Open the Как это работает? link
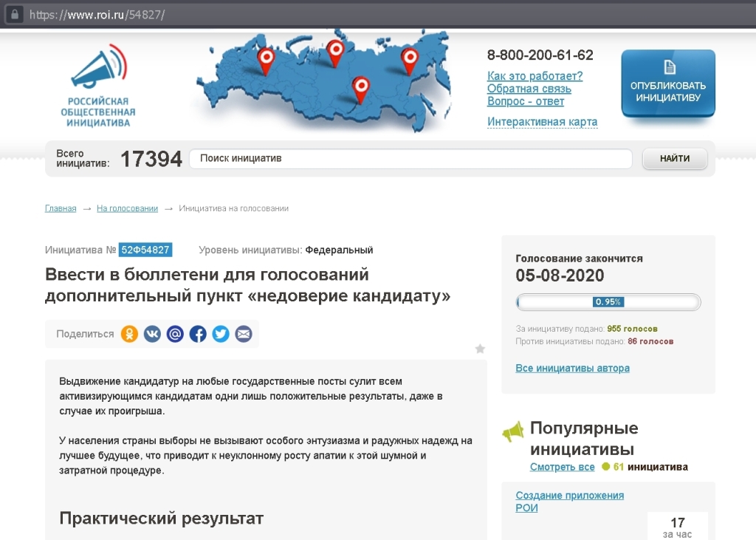This screenshot has height=540, width=756. (535, 76)
